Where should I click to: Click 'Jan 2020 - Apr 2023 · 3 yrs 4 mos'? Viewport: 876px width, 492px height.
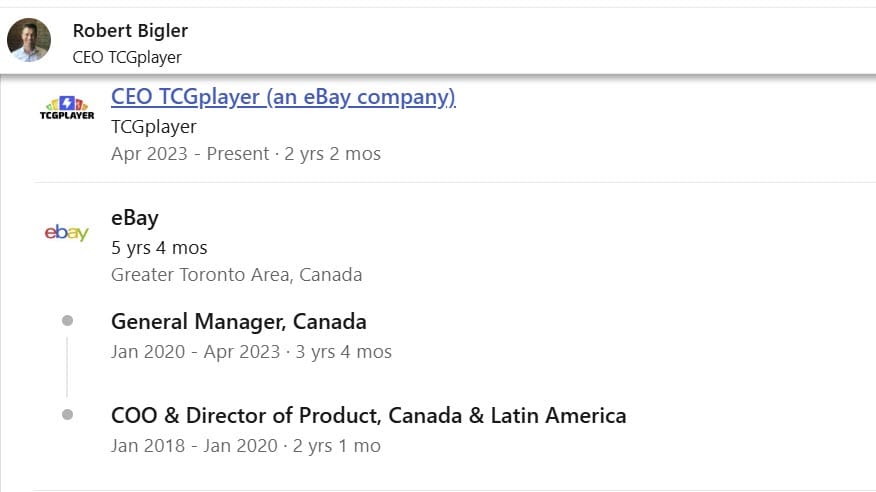click(251, 352)
